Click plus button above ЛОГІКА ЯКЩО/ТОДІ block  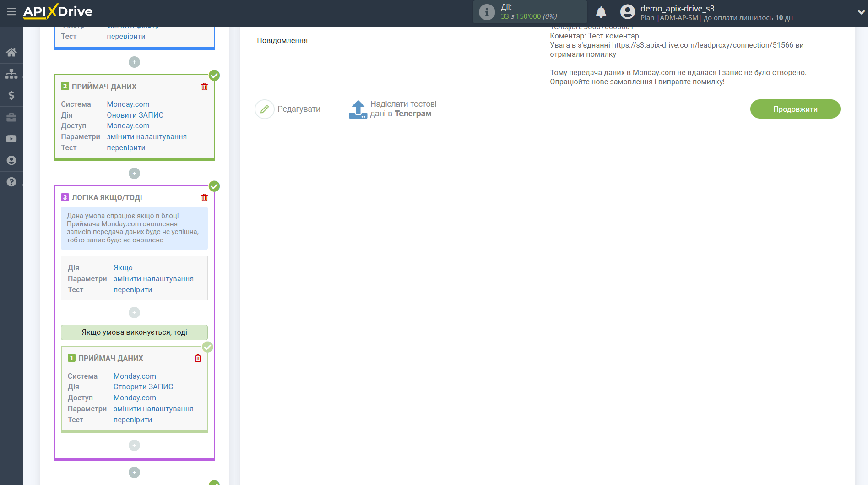tap(134, 173)
